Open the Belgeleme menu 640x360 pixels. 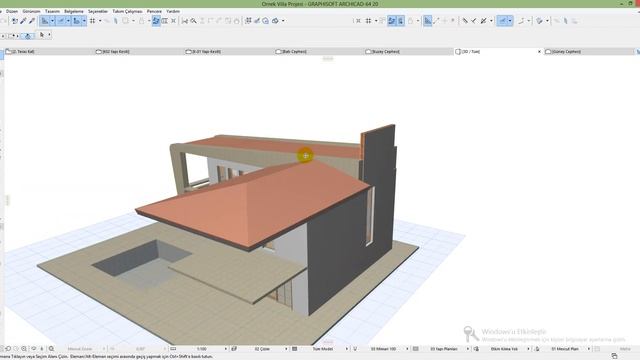coord(74,11)
